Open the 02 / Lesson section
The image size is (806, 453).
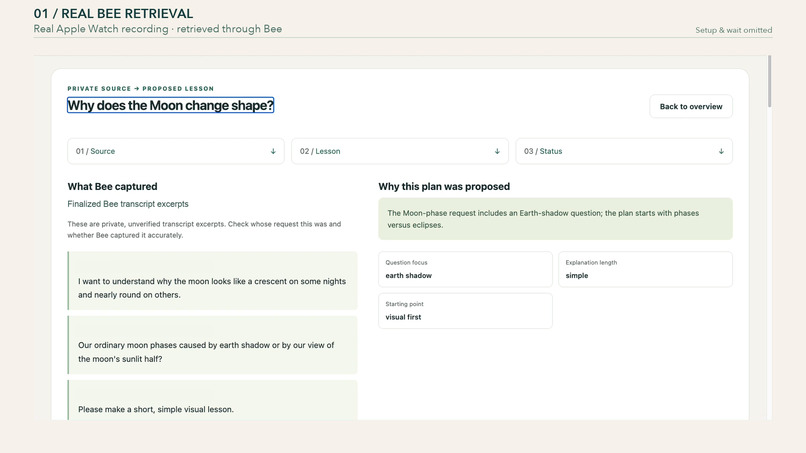coord(400,151)
